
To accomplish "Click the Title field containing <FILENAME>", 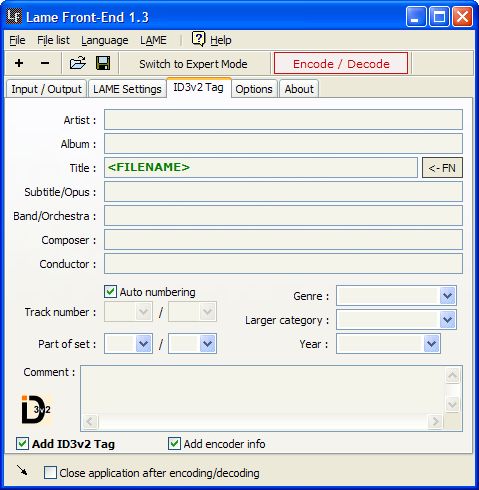I will pyautogui.click(x=261, y=167).
